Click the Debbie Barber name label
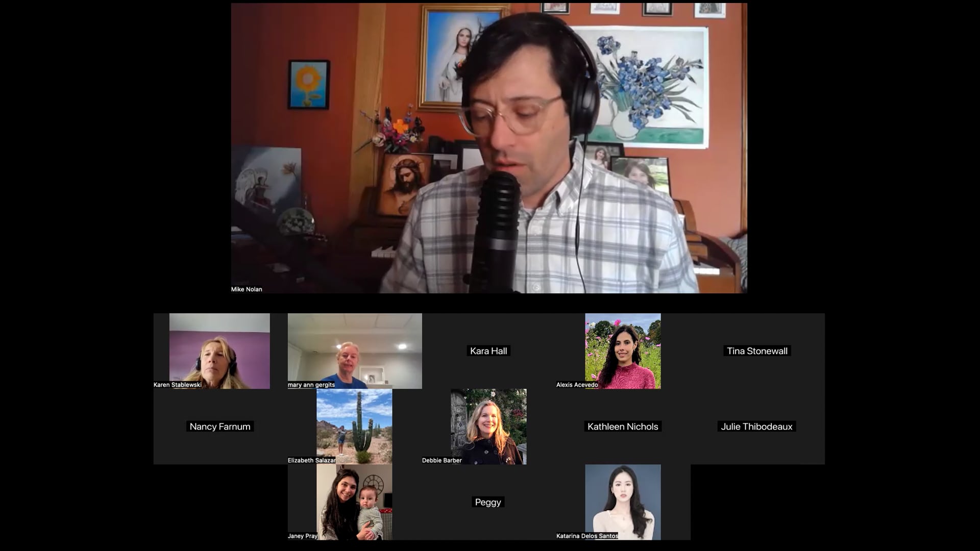 pyautogui.click(x=442, y=461)
